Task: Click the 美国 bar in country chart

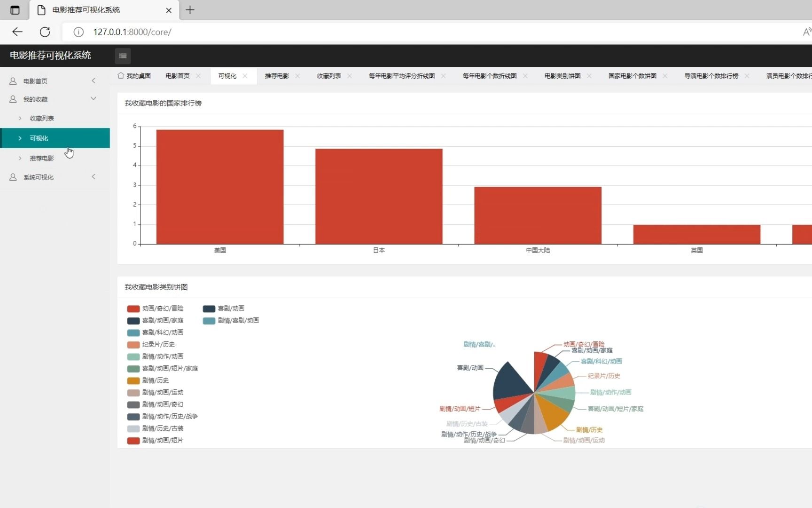Action: tap(220, 187)
